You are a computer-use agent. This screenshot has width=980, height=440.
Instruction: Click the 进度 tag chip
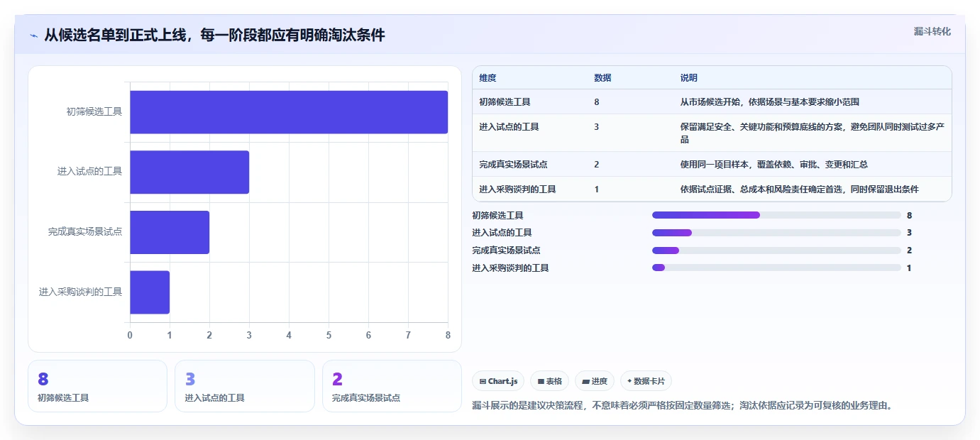point(595,381)
